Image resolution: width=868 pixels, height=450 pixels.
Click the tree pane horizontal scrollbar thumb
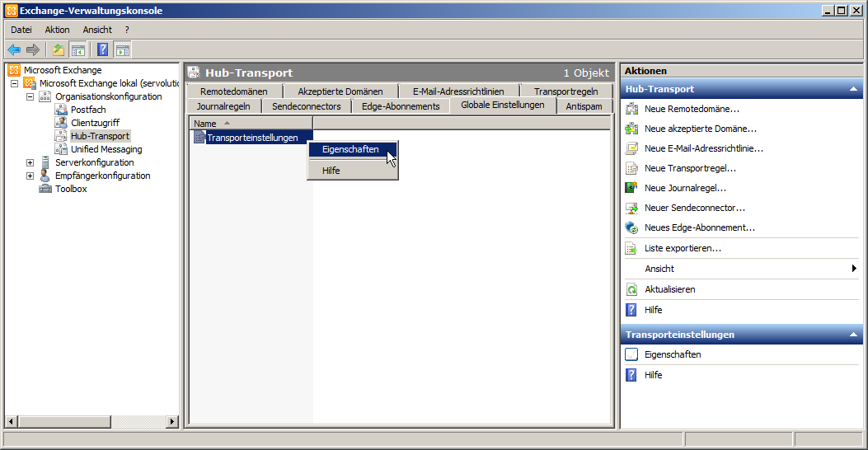click(64, 422)
